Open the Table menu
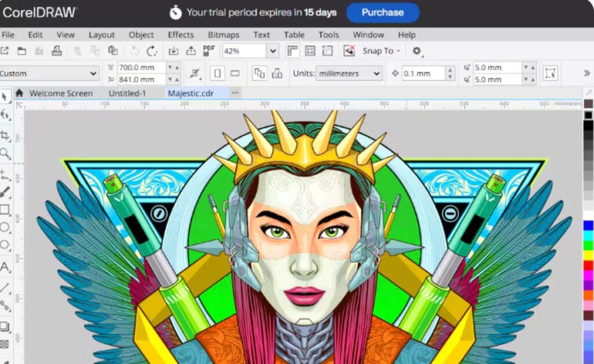The image size is (594, 364). click(294, 35)
